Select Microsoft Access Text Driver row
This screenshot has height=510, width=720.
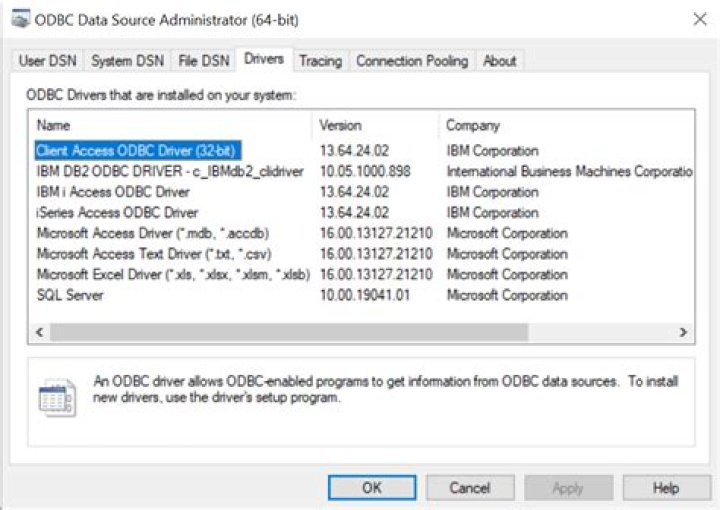click(154, 254)
